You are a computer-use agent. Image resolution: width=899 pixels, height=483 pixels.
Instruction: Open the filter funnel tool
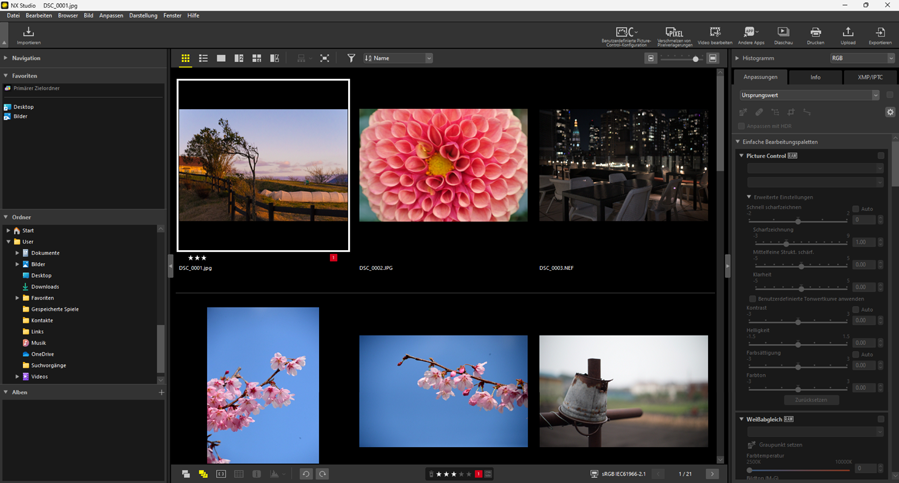tap(351, 59)
